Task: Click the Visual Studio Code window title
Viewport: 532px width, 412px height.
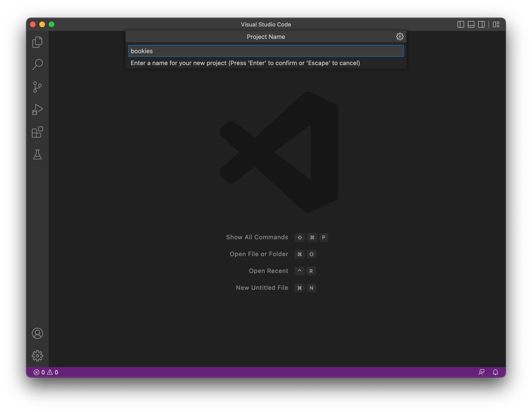Action: click(x=266, y=24)
